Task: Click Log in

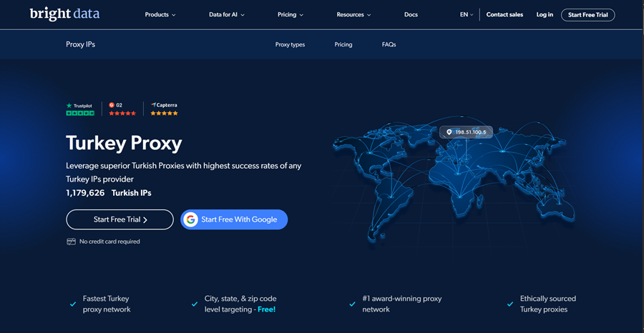Action: click(545, 15)
